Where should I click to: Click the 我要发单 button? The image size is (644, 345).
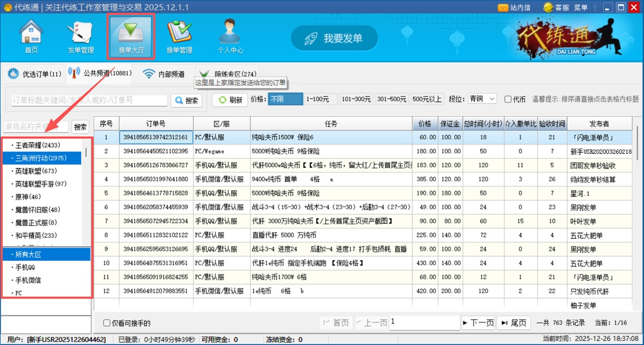click(334, 38)
